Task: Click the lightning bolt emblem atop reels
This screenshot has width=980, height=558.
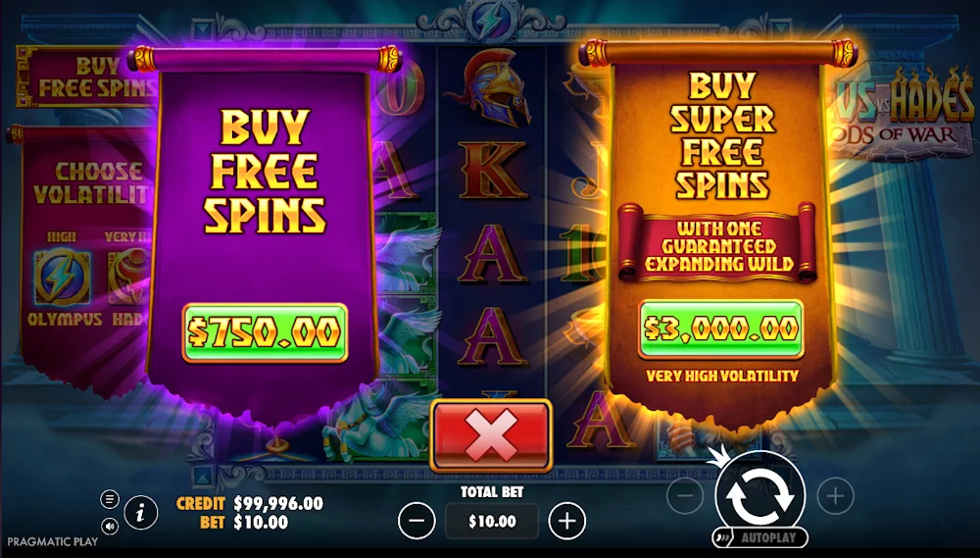Action: coord(491,22)
